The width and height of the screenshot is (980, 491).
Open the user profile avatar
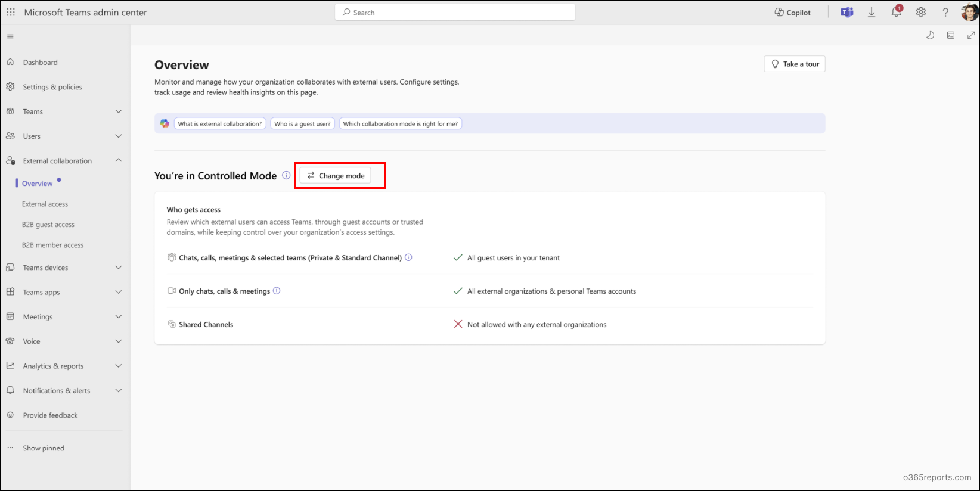[969, 13]
